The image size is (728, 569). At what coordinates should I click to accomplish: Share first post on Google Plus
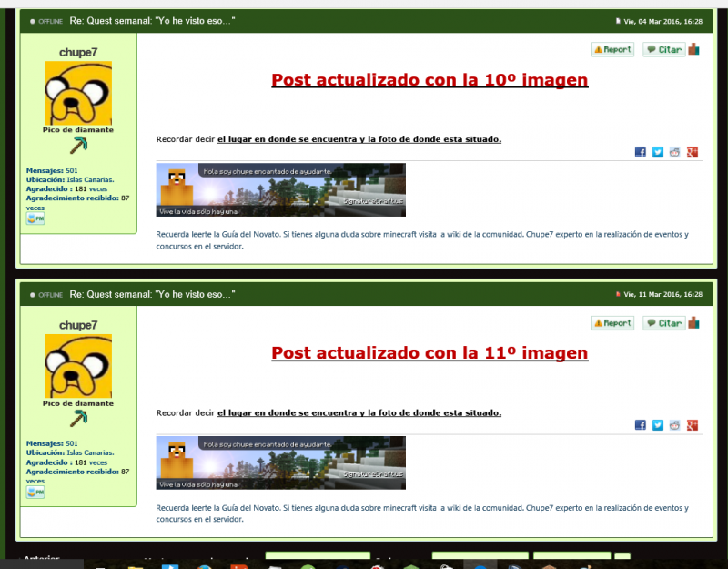pyautogui.click(x=692, y=152)
